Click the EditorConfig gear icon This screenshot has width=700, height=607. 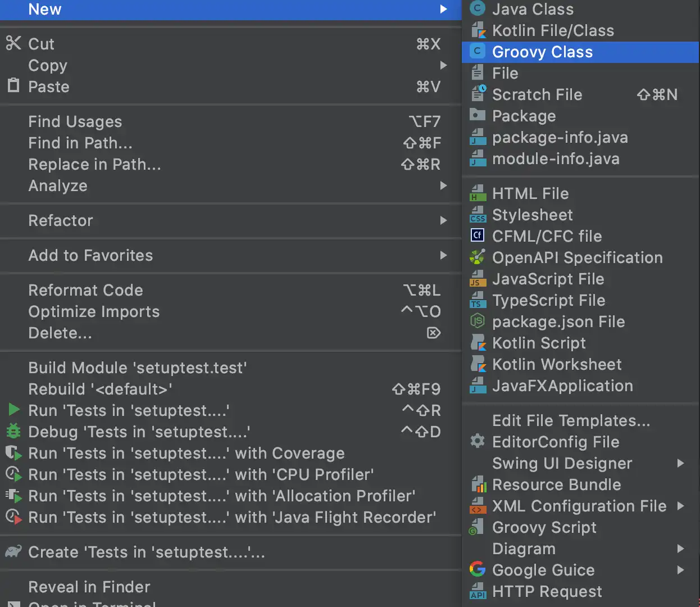click(477, 441)
